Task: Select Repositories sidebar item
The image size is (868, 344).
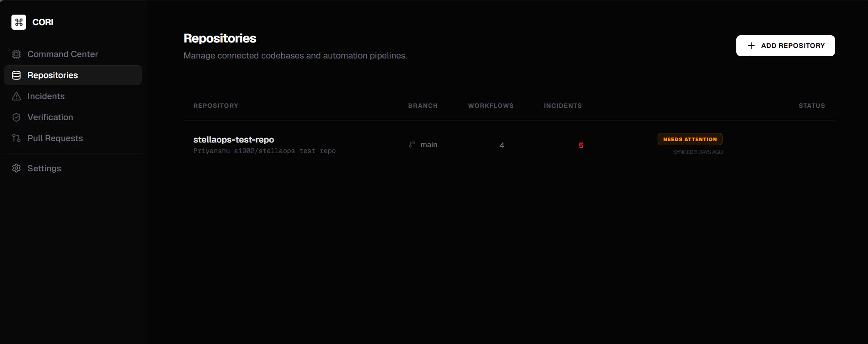Action: tap(73, 75)
